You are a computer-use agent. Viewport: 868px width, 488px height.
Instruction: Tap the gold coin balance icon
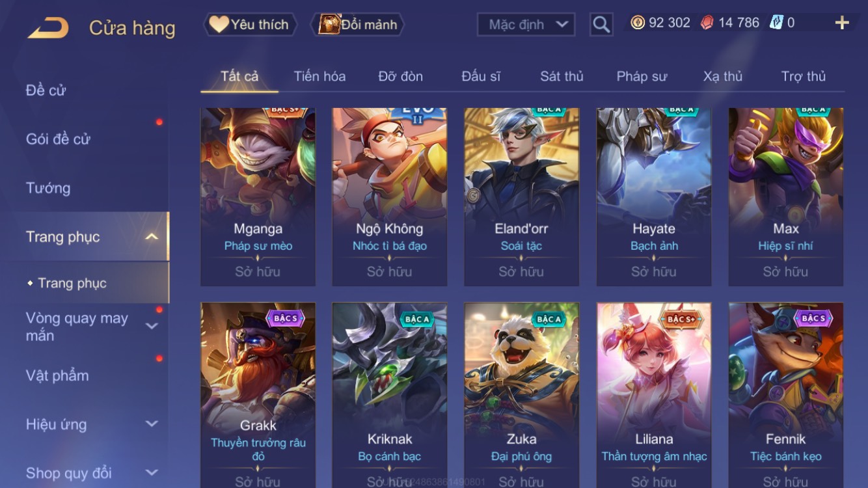[638, 23]
